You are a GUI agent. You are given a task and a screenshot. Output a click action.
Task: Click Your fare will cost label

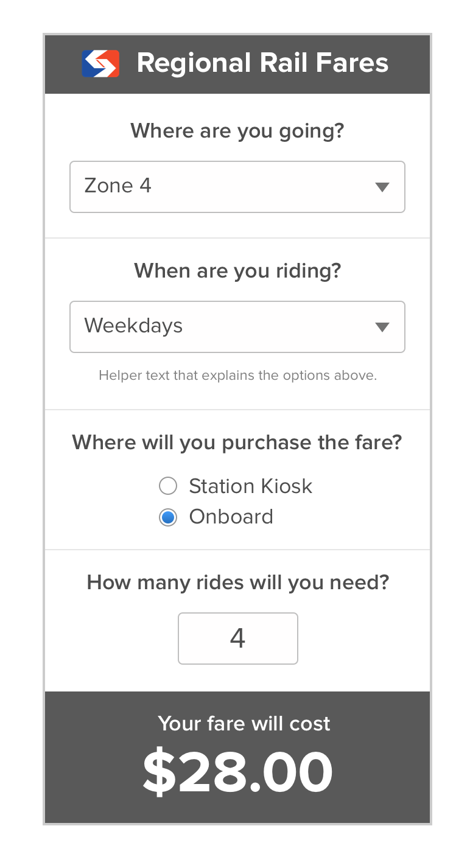point(243,724)
